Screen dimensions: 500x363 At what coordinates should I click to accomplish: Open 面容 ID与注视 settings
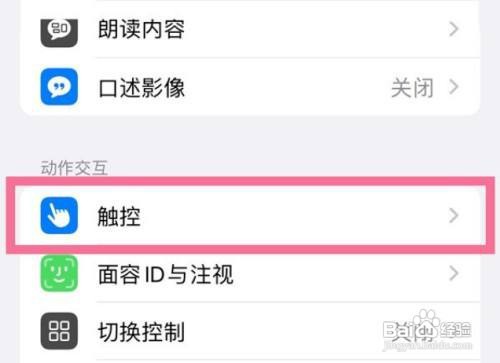click(250, 274)
